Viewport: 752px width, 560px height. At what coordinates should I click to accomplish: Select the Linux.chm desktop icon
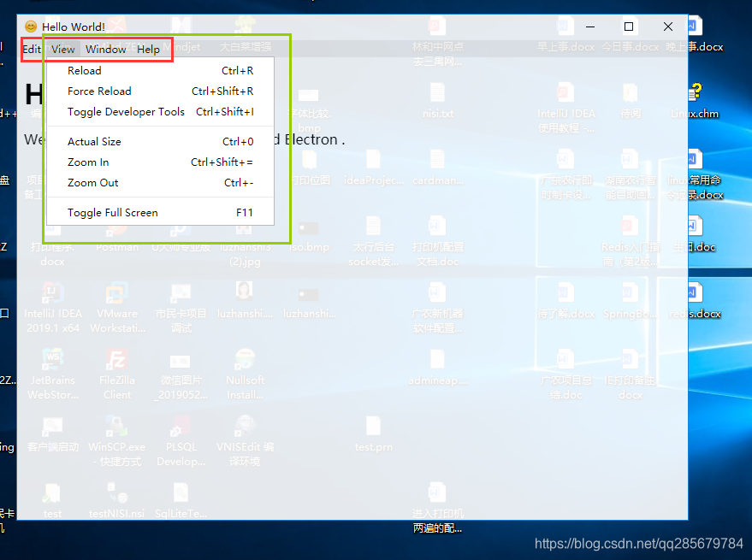coord(695,100)
